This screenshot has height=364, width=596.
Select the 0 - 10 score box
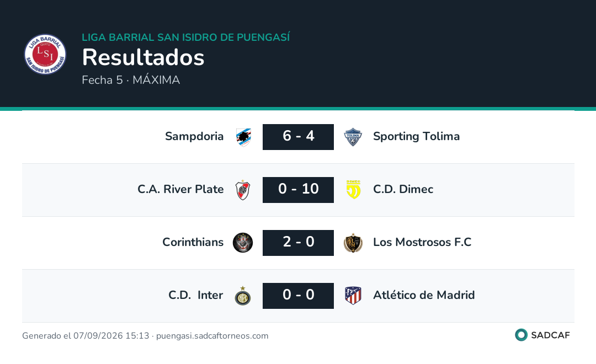(299, 190)
